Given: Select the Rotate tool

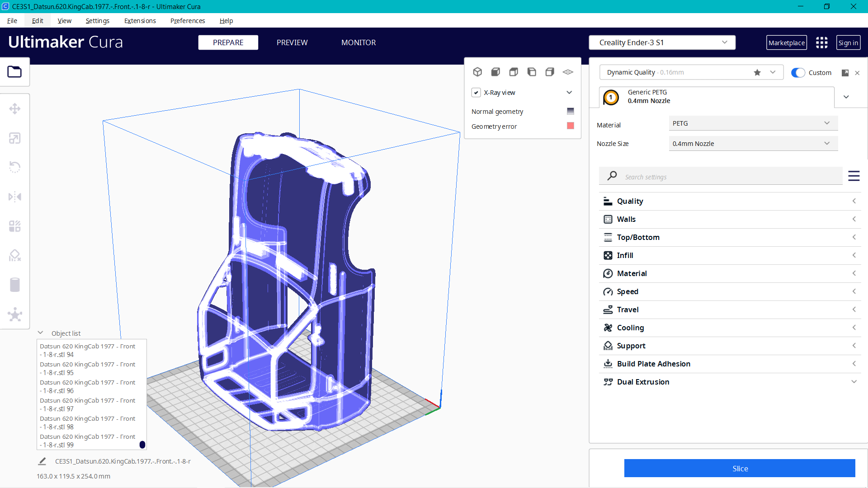Looking at the screenshot, I should [x=15, y=167].
